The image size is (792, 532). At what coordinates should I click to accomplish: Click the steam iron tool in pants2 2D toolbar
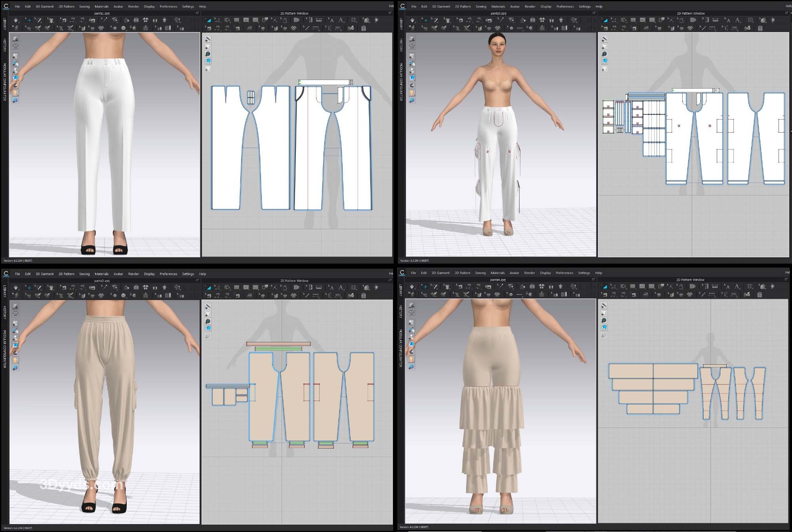point(249,296)
